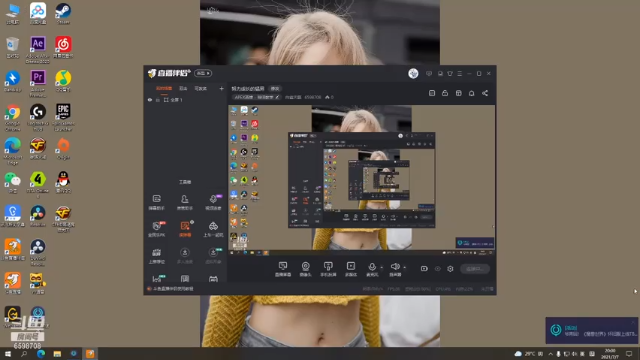
Task: Open the Steam desktop shortcut
Action: [63, 13]
